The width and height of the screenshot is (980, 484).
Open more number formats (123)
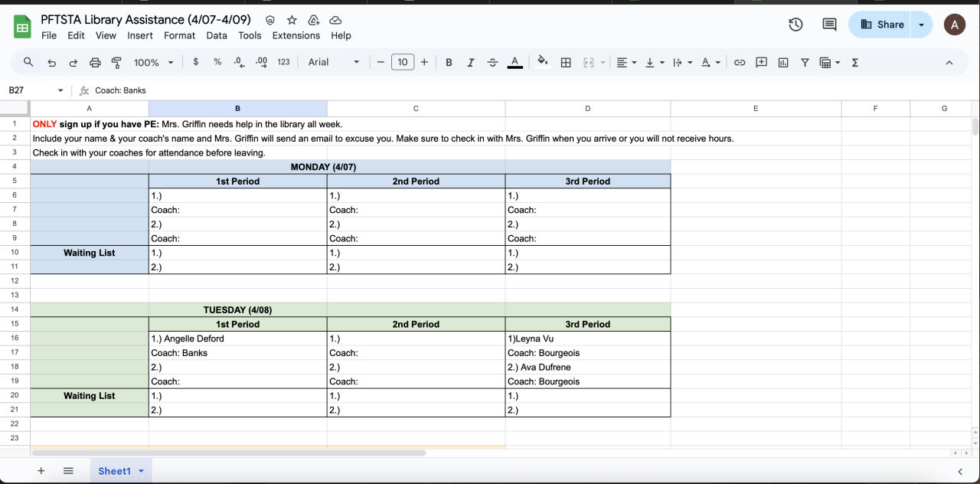click(x=283, y=62)
